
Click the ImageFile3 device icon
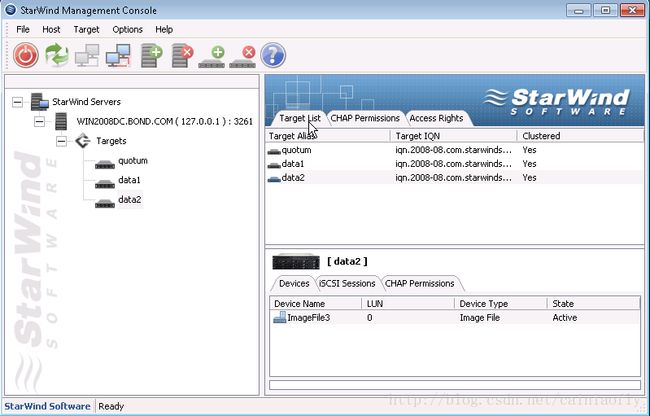pyautogui.click(x=279, y=317)
